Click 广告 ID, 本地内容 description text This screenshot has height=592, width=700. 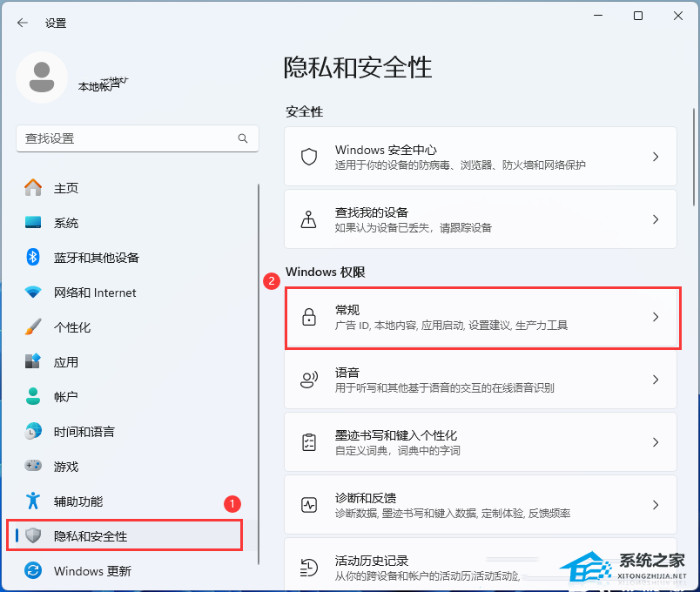(x=451, y=326)
